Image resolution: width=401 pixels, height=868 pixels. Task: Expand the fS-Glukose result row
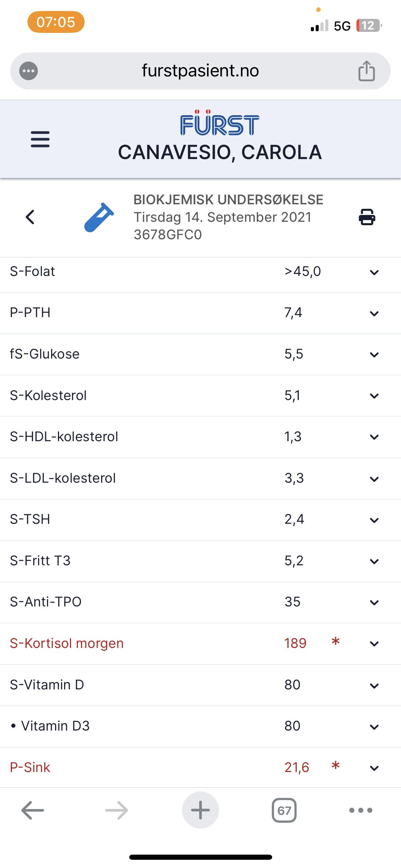(x=374, y=355)
